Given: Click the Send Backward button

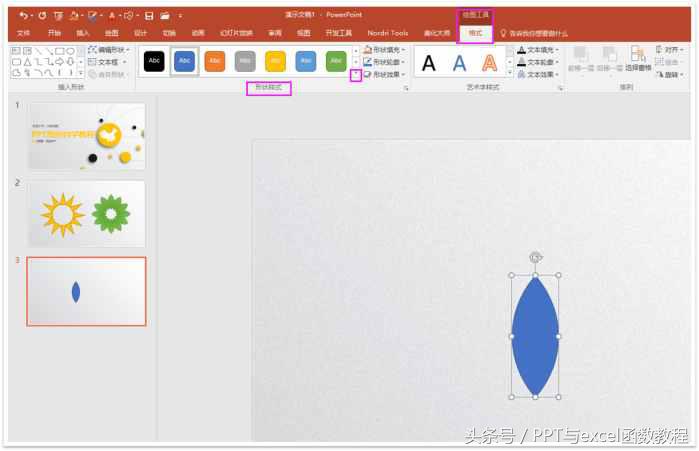Looking at the screenshot, I should pos(609,59).
